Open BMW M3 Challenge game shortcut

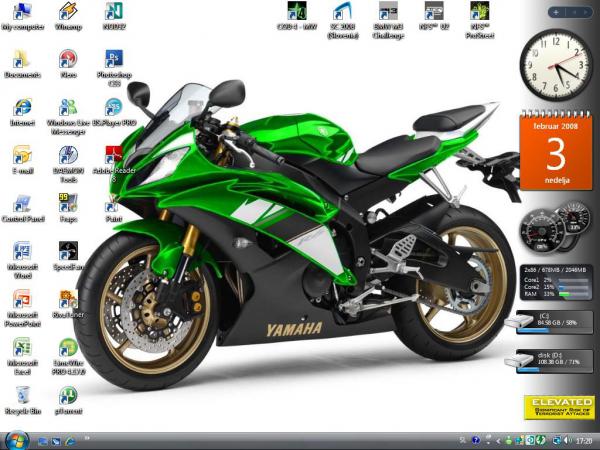(388, 13)
